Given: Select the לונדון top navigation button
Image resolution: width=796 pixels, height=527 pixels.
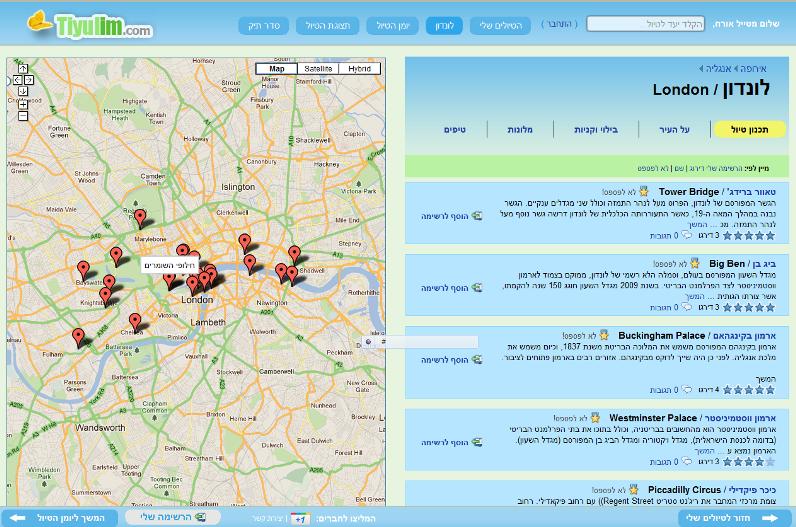Looking at the screenshot, I should (444, 26).
